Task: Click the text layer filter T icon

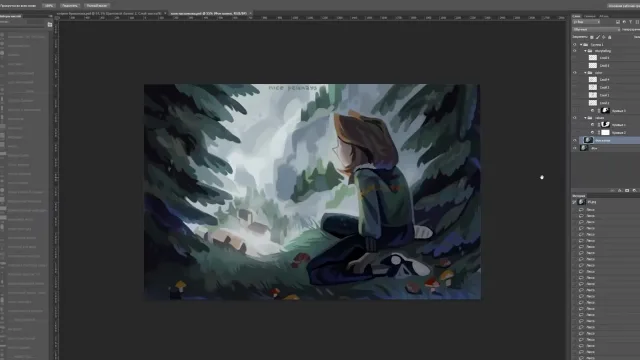Action: click(631, 22)
